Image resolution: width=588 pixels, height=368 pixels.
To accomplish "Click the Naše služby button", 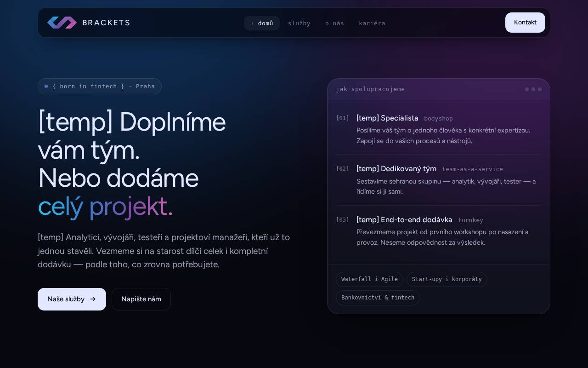I will click(72, 299).
